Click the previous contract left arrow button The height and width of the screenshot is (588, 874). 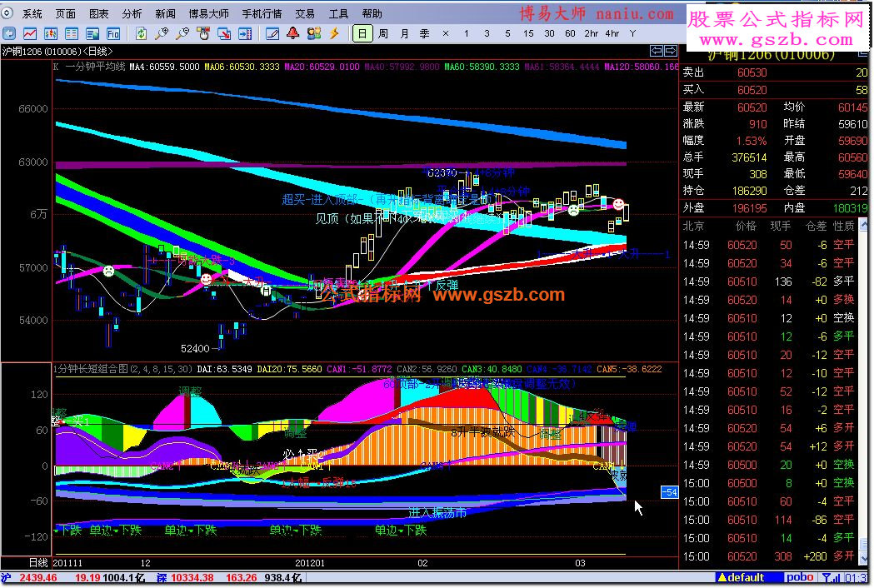[656, 52]
